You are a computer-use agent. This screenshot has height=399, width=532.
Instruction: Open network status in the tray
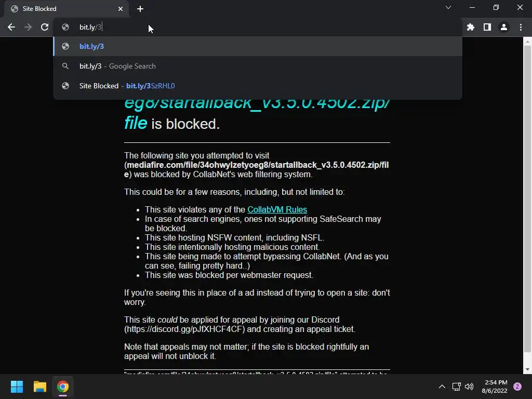(x=456, y=387)
